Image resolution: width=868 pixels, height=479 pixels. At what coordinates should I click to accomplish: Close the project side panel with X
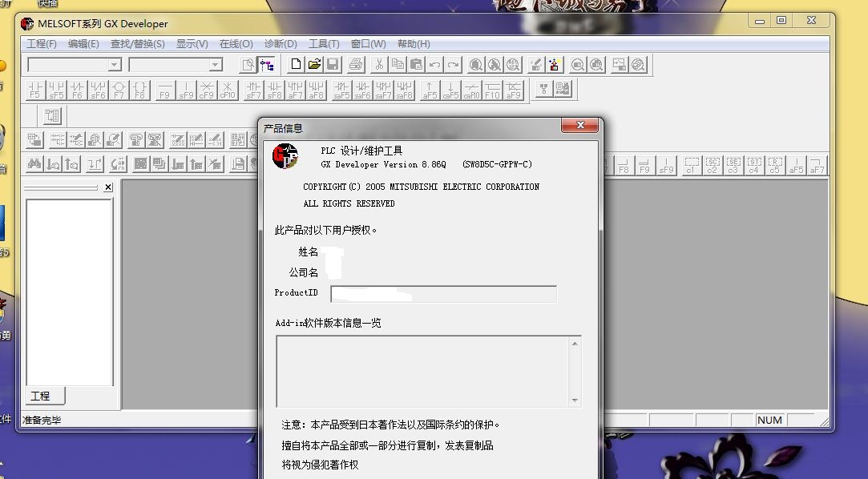coord(108,187)
